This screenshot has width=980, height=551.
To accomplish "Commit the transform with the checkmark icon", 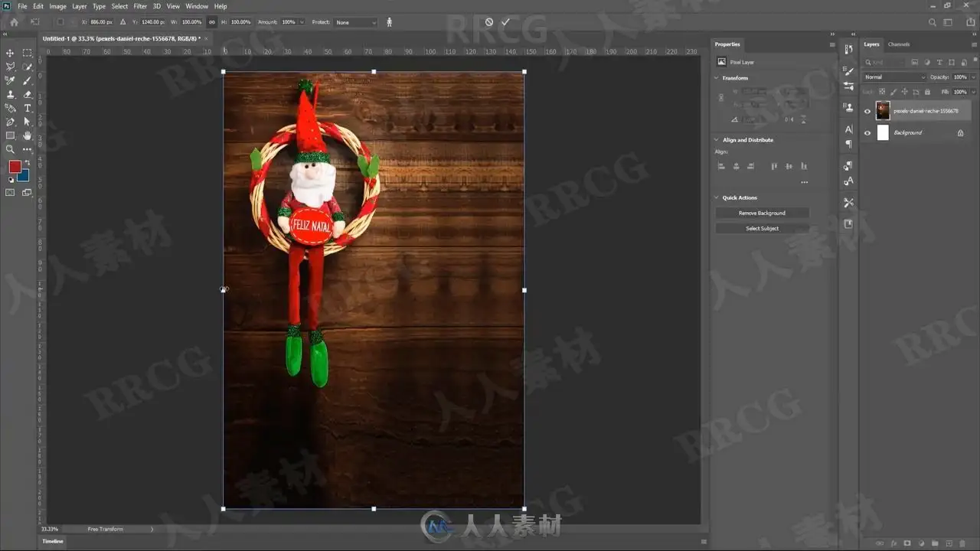I will pyautogui.click(x=505, y=22).
